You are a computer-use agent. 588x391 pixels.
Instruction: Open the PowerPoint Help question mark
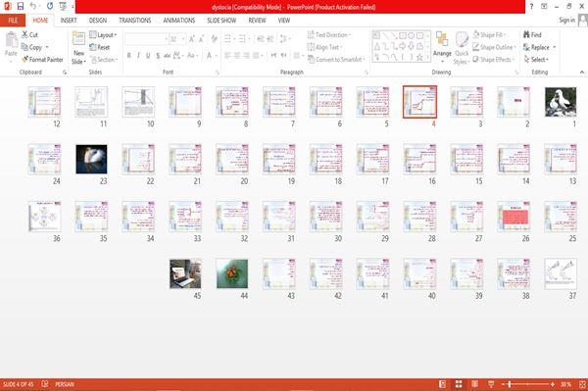click(531, 6)
